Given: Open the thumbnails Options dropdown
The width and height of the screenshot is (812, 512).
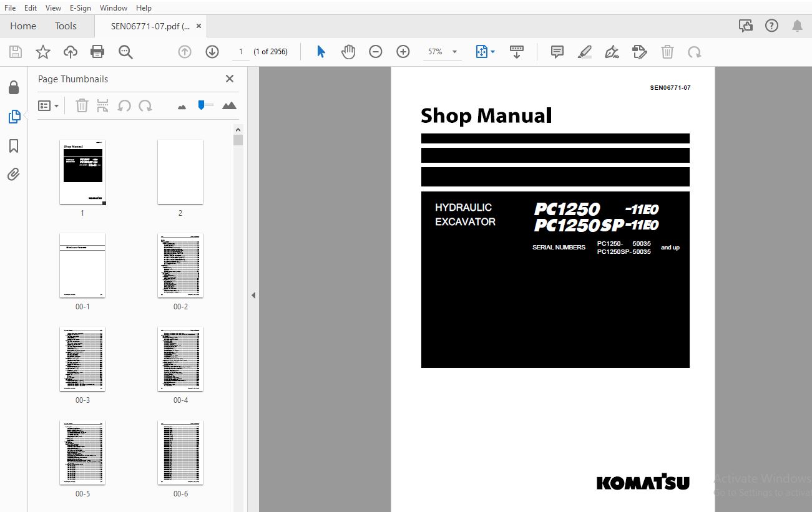Looking at the screenshot, I should click(48, 105).
